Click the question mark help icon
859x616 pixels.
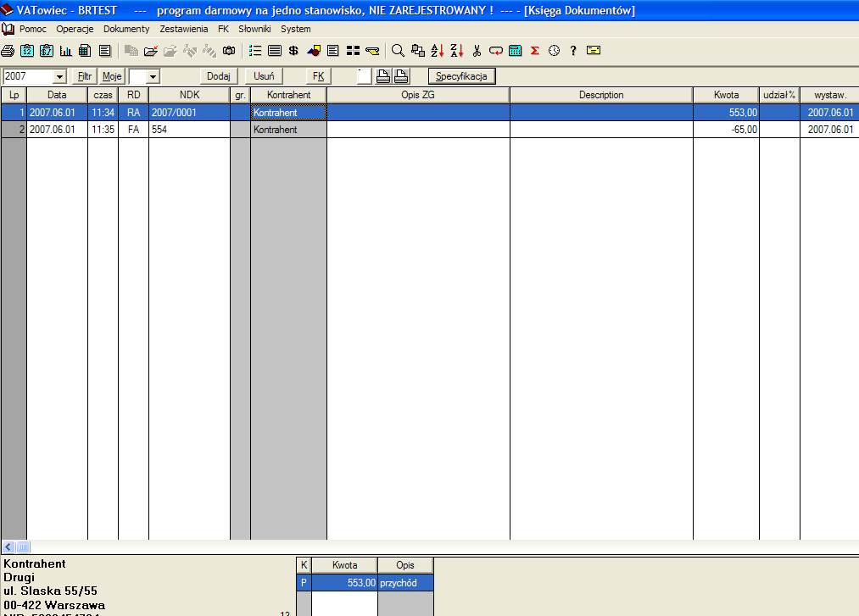(x=573, y=51)
